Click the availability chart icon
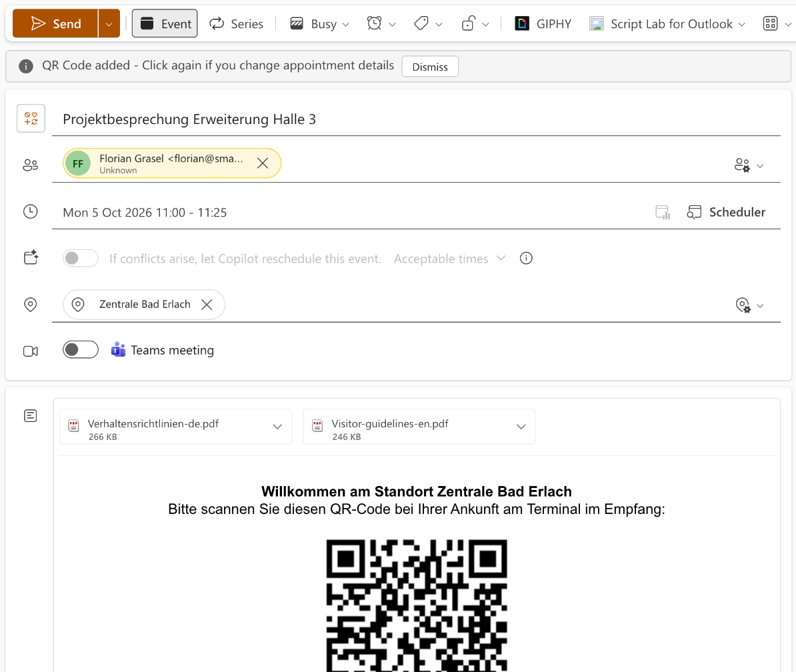Viewport: 796px width, 672px height. pos(663,212)
